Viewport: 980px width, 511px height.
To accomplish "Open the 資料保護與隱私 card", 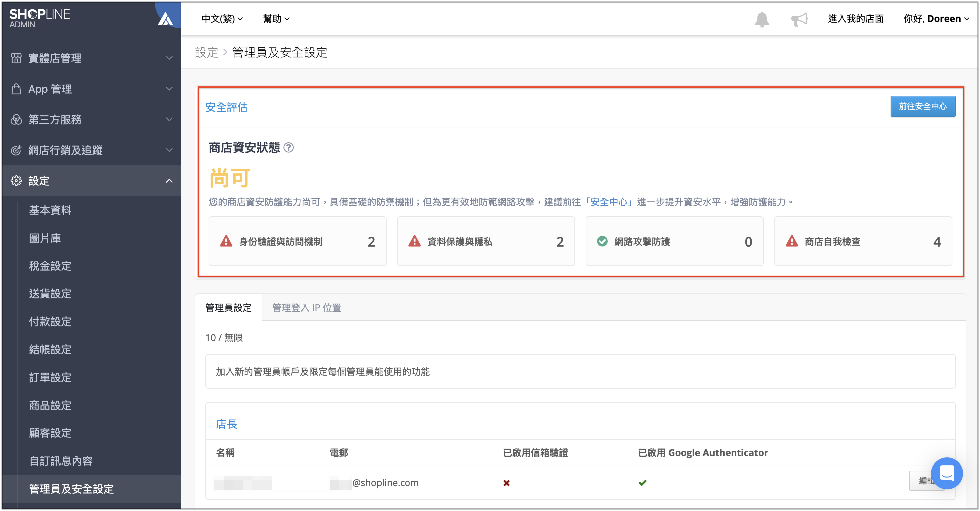I will pyautogui.click(x=486, y=241).
